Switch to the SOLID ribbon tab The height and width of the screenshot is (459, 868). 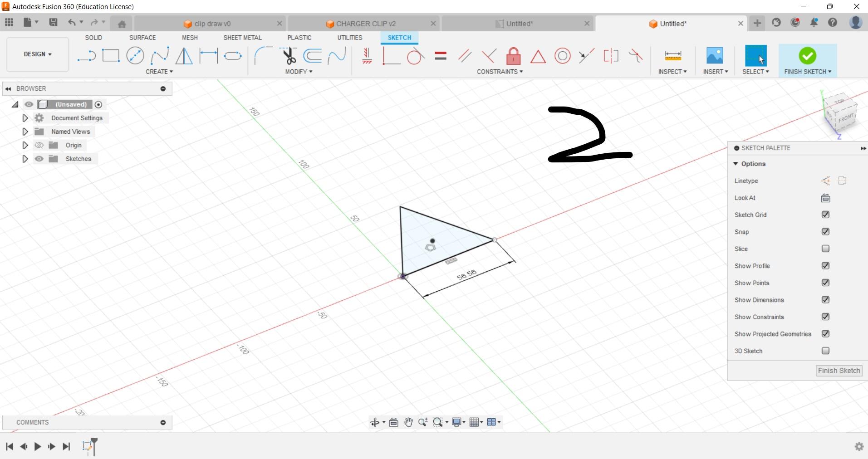(93, 38)
